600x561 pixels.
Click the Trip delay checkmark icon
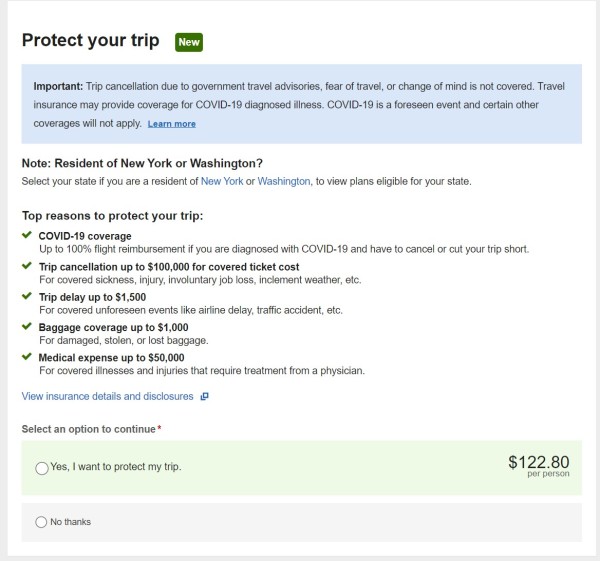coord(27,297)
